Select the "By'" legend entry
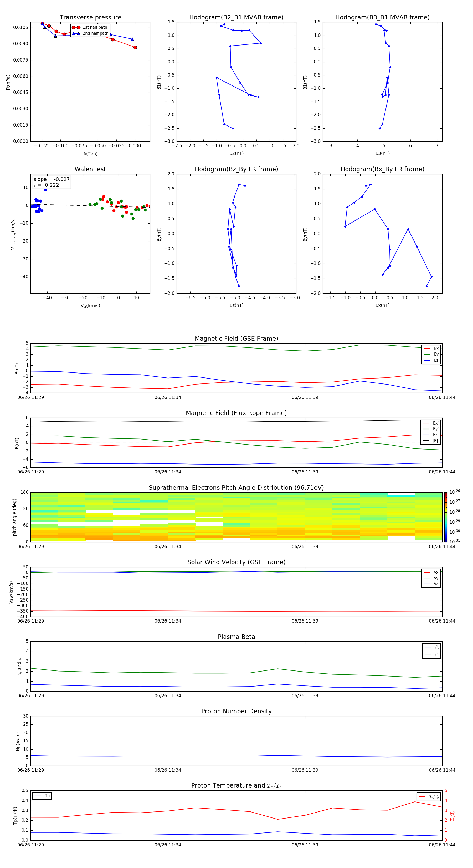Screen dimensions: 473x868 [x=431, y=429]
